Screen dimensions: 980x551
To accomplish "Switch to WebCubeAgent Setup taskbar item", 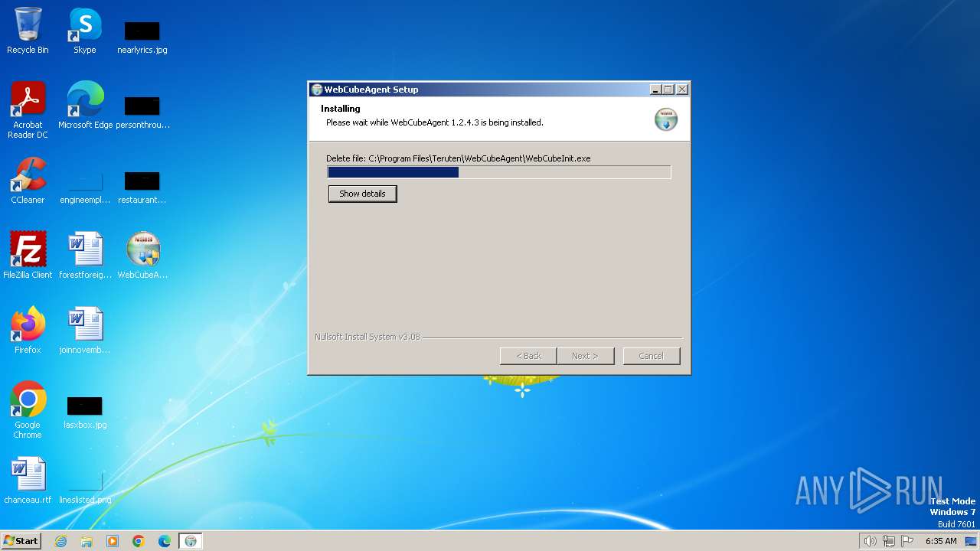I will [x=191, y=541].
